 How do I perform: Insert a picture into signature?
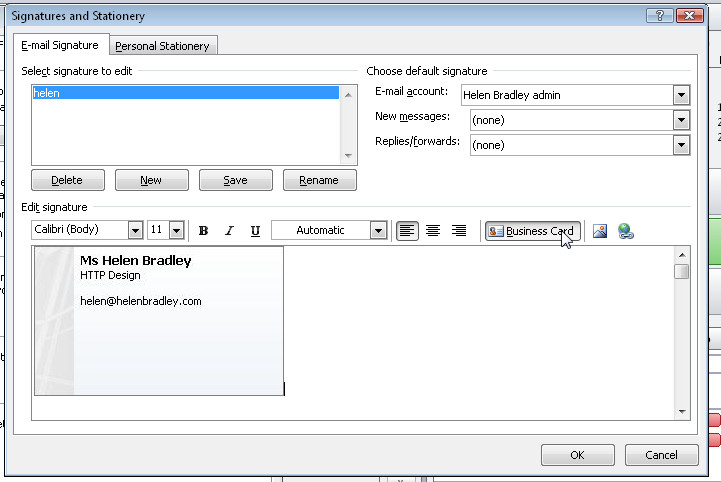600,231
